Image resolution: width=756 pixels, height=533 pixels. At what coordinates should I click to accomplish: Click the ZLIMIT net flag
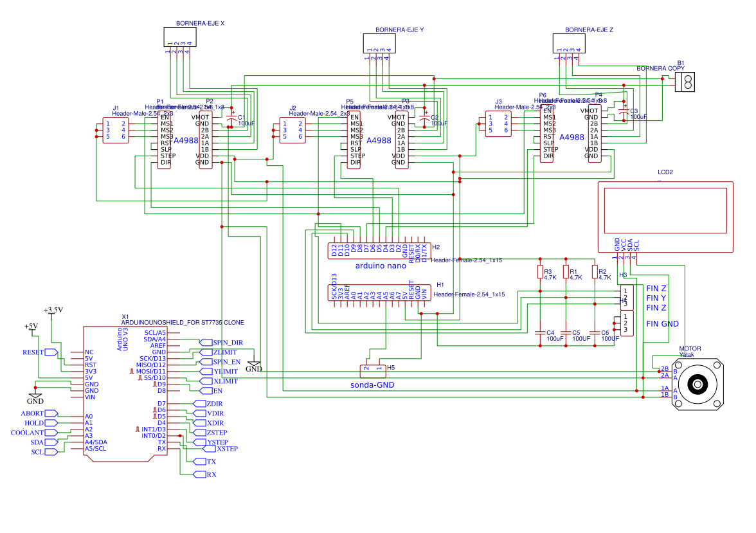[x=218, y=352]
